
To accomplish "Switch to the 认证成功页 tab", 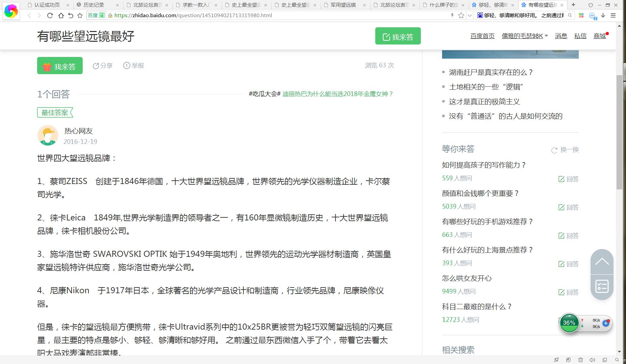I will 47,5.
